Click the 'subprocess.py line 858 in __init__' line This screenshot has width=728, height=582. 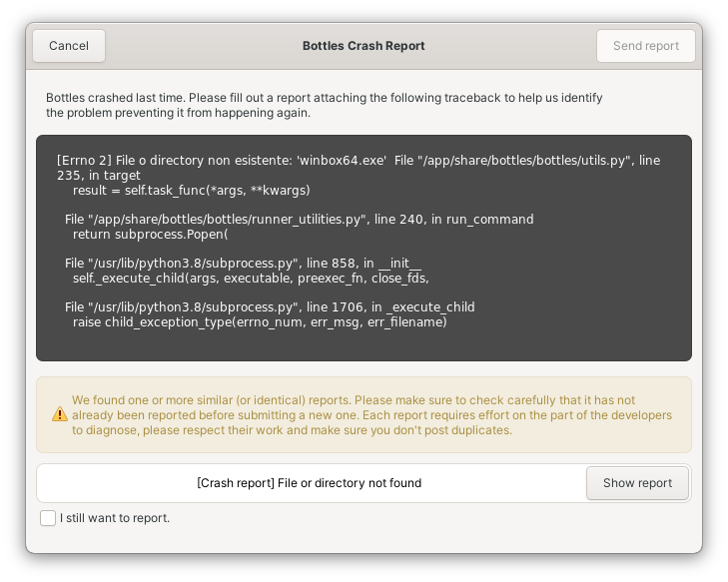click(243, 264)
